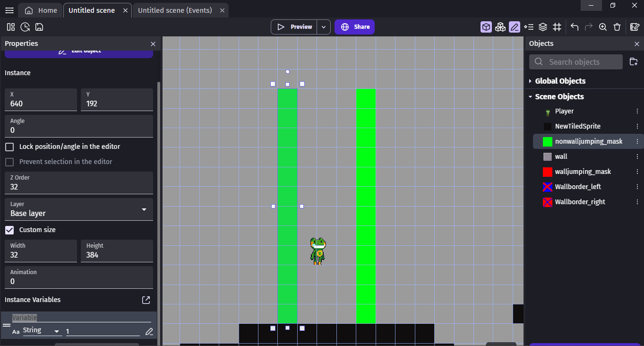Open the main hamburger menu
The image size is (644, 346).
[x=9, y=10]
